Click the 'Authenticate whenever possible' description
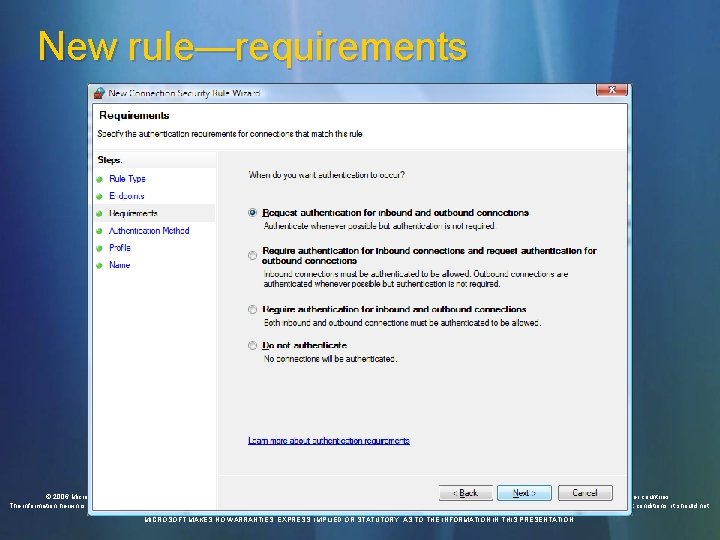 point(379,226)
